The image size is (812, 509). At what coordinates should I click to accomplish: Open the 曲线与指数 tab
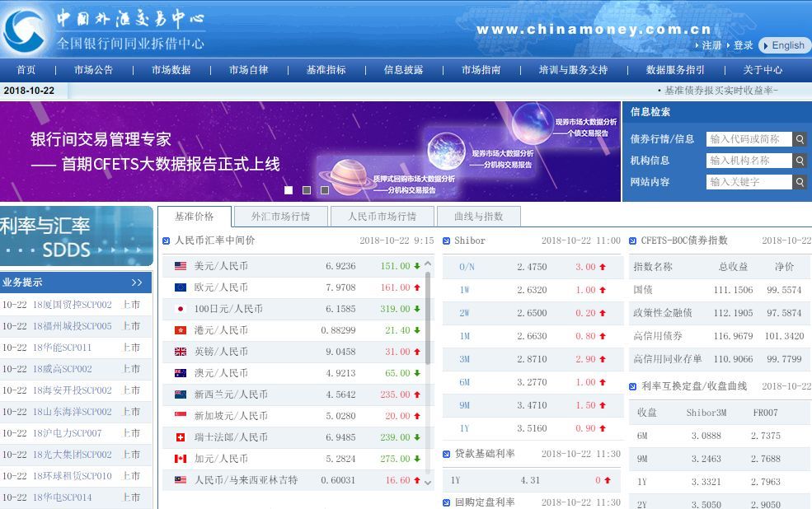pos(478,217)
